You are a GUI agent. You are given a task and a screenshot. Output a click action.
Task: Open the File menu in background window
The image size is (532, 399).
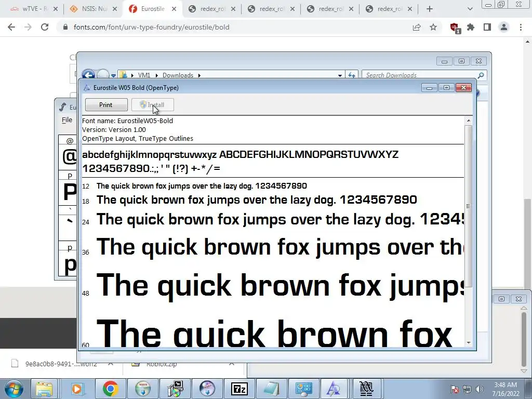tap(67, 120)
